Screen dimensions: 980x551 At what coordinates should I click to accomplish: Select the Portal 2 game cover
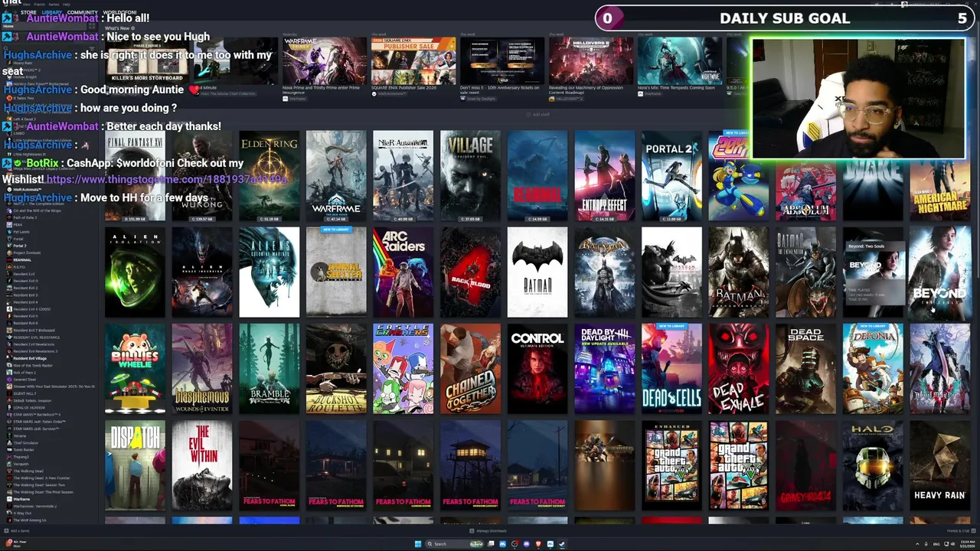point(671,175)
